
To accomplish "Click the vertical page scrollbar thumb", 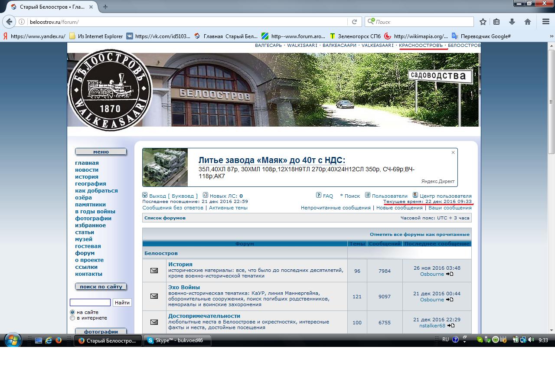I will pyautogui.click(x=551, y=100).
